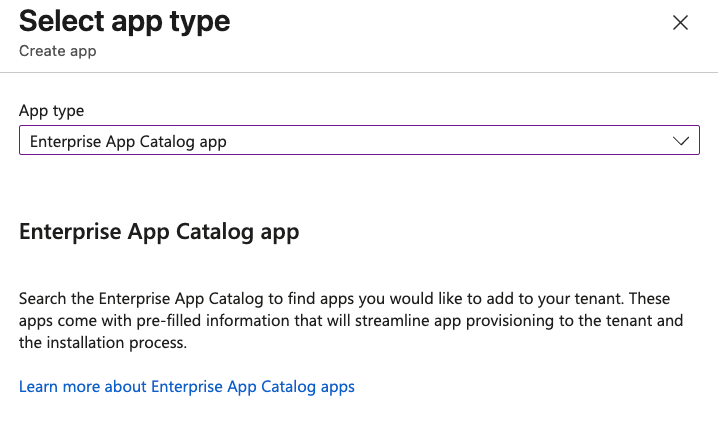Click empty space right of the section heading
718x444 pixels.
tap(500, 232)
